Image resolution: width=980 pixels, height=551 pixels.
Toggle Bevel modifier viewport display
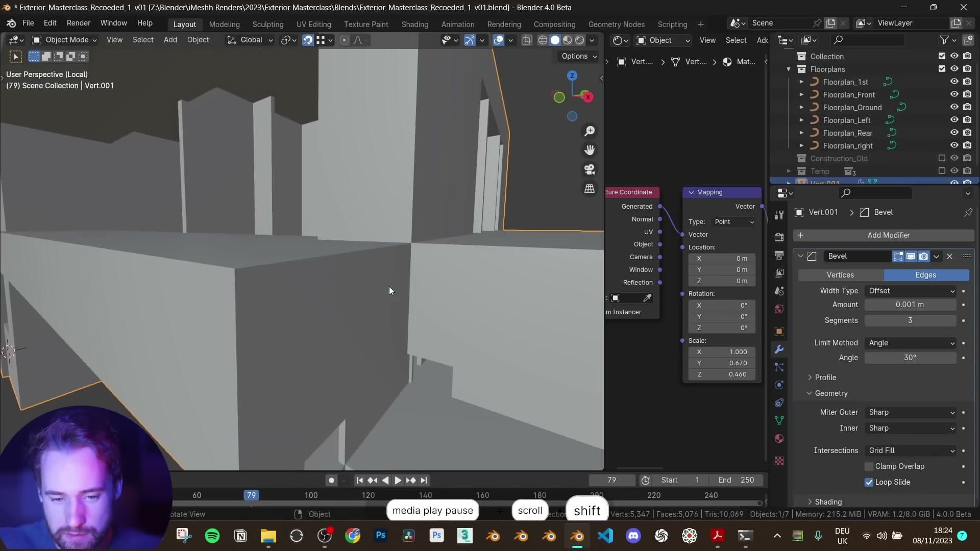pyautogui.click(x=911, y=256)
